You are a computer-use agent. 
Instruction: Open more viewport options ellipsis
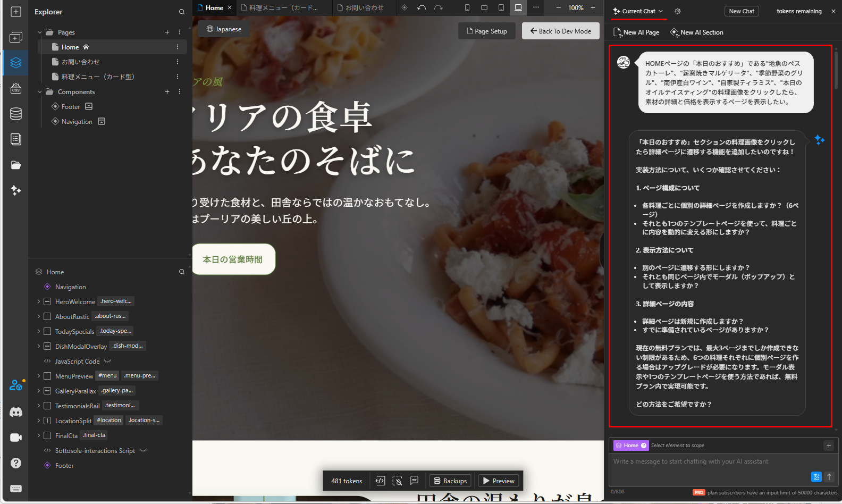click(536, 7)
